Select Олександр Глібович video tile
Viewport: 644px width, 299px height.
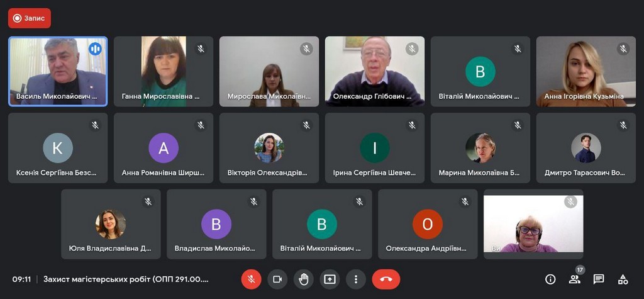click(374, 71)
